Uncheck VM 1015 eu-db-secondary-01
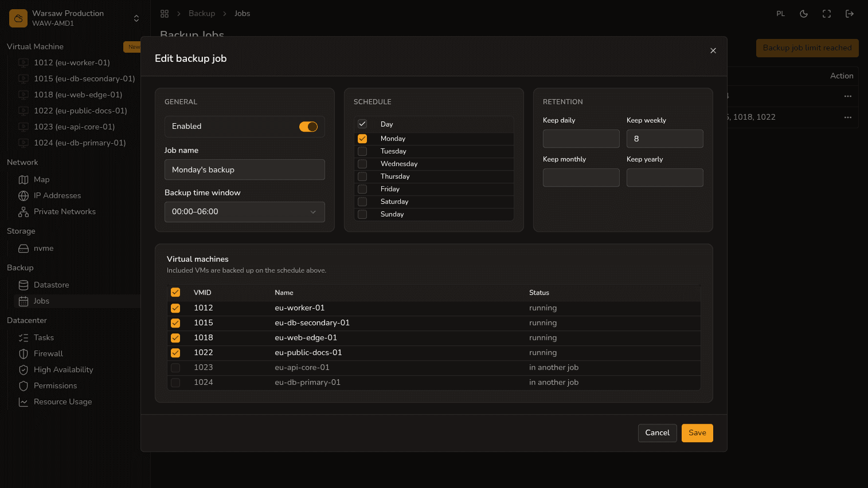Viewport: 868px width, 488px height. (x=175, y=323)
